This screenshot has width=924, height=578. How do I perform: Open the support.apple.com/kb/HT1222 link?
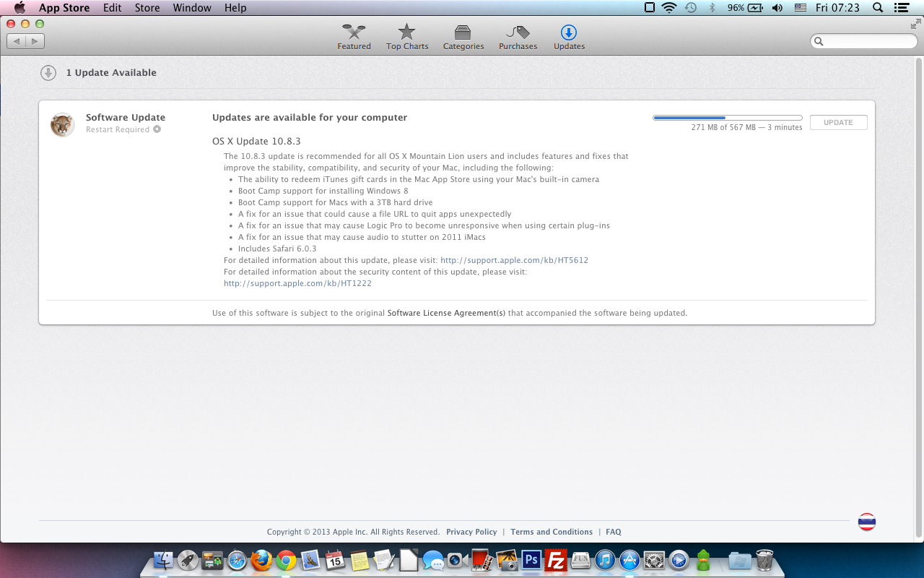(x=297, y=283)
